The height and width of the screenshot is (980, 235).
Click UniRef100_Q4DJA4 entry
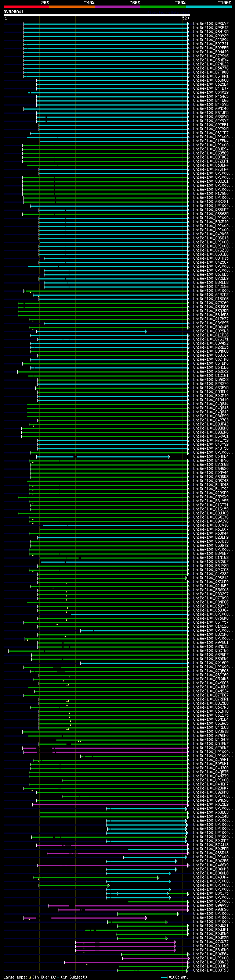click(211, 878)
